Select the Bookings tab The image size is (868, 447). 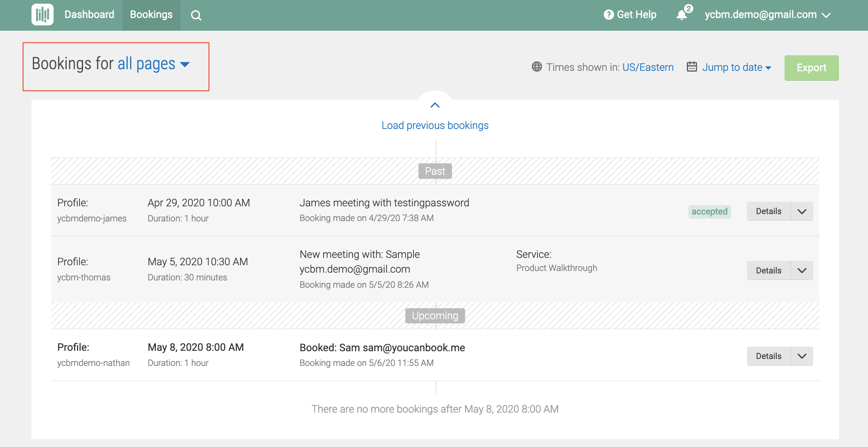[x=151, y=15]
